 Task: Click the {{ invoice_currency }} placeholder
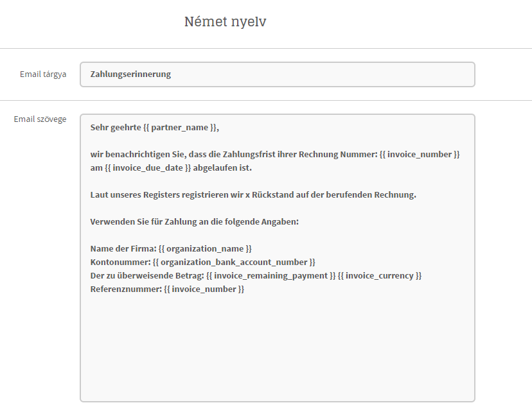tap(380, 276)
